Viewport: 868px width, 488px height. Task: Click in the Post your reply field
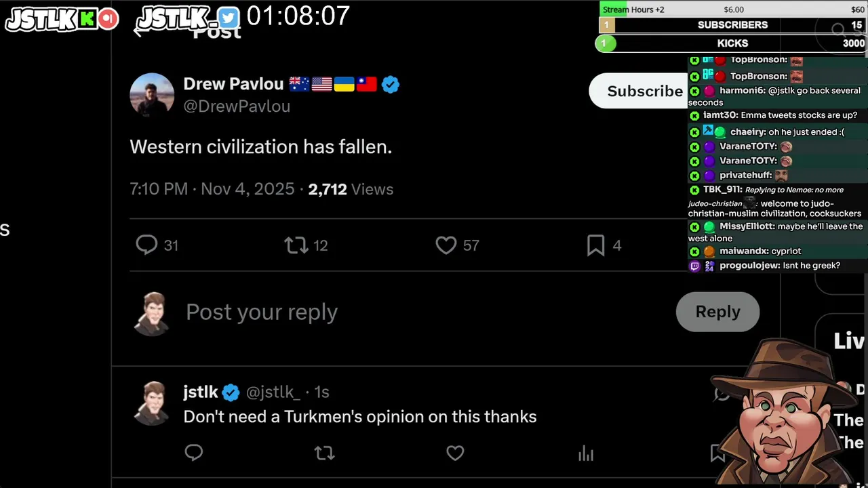tap(262, 312)
